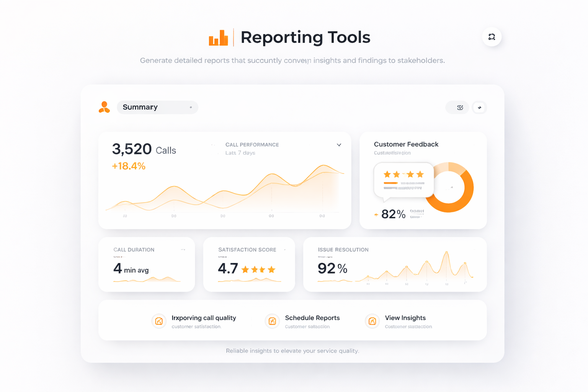The width and height of the screenshot is (588, 392).
Task: Click the refresh icon in the top right corner
Action: pyautogui.click(x=492, y=37)
